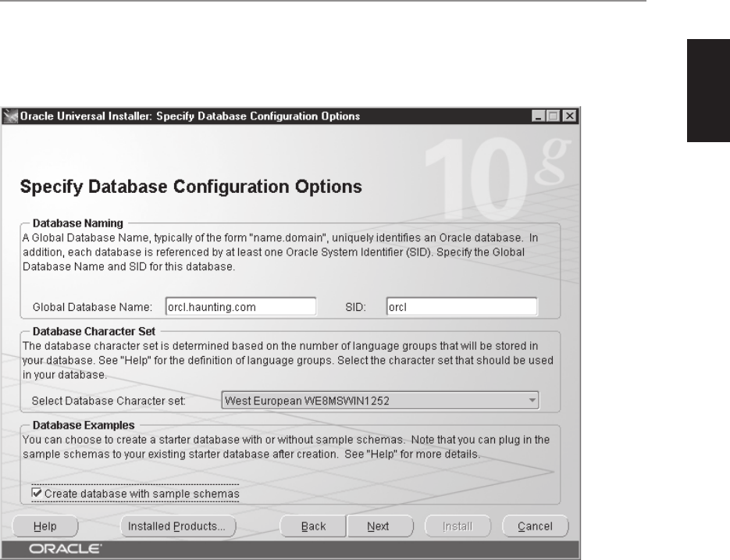Click Specify Database Configuration Options heading

click(191, 187)
